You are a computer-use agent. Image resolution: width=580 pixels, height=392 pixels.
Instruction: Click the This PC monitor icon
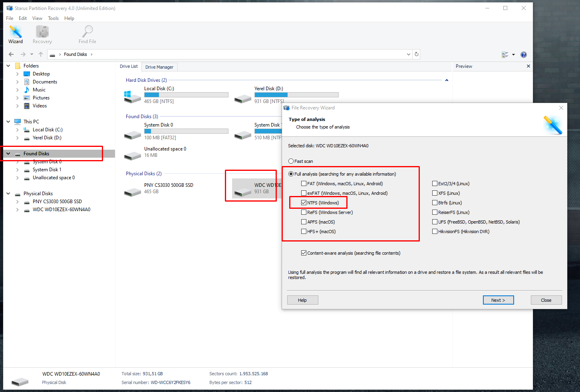click(x=18, y=122)
